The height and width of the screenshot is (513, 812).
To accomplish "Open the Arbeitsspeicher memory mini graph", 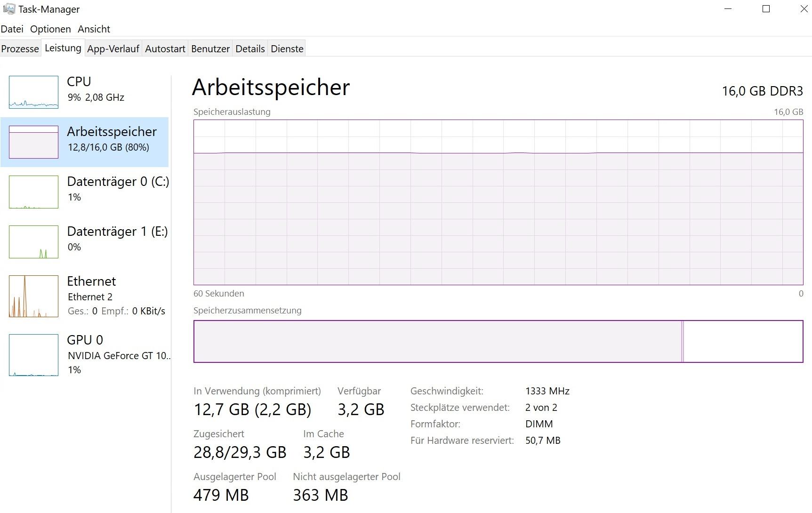I will [x=33, y=142].
